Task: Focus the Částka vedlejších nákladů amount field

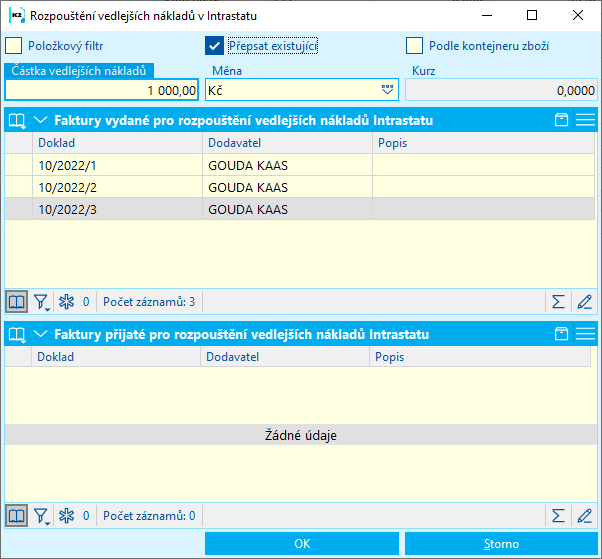Action: pyautogui.click(x=102, y=90)
